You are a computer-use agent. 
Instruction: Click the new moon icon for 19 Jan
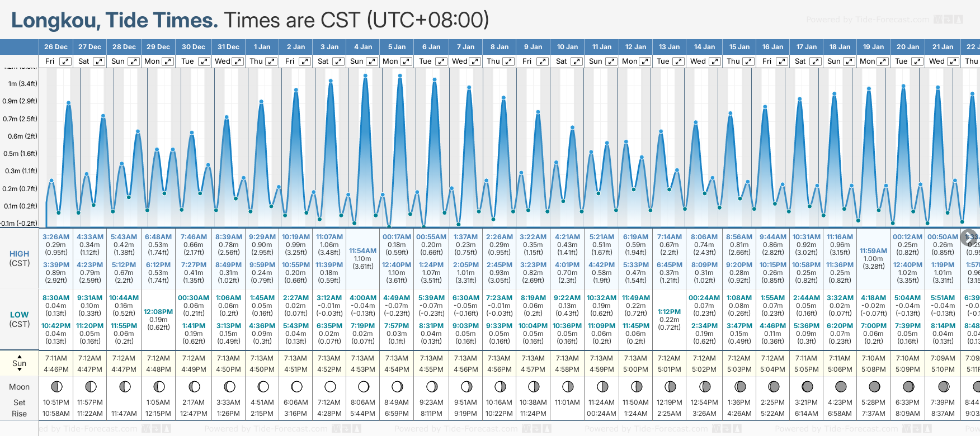pos(874,386)
